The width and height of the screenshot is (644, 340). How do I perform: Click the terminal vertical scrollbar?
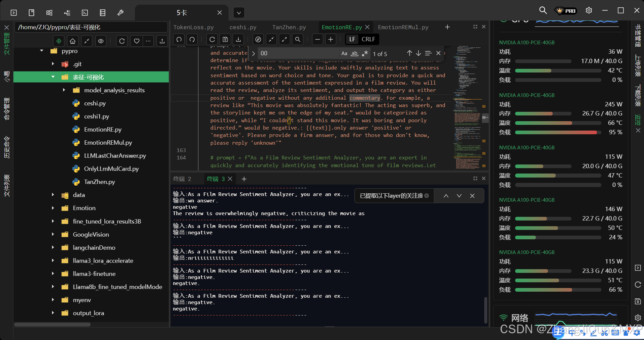485,309
